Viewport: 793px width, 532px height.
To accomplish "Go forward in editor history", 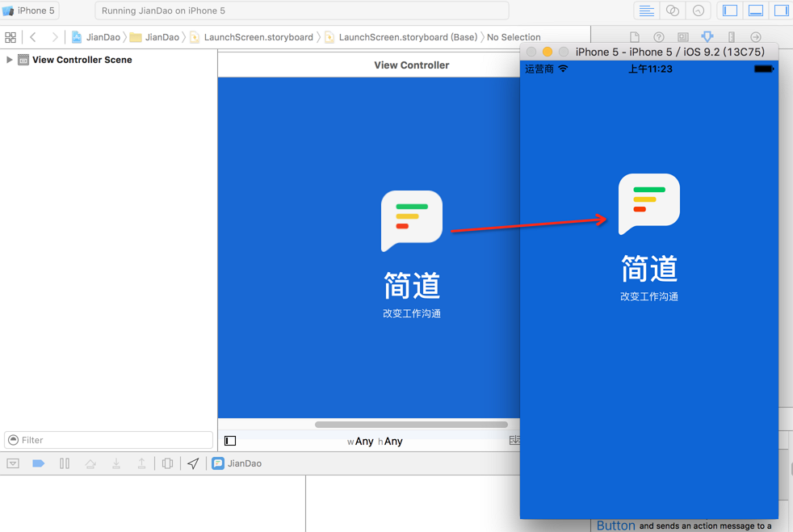I will coord(55,37).
